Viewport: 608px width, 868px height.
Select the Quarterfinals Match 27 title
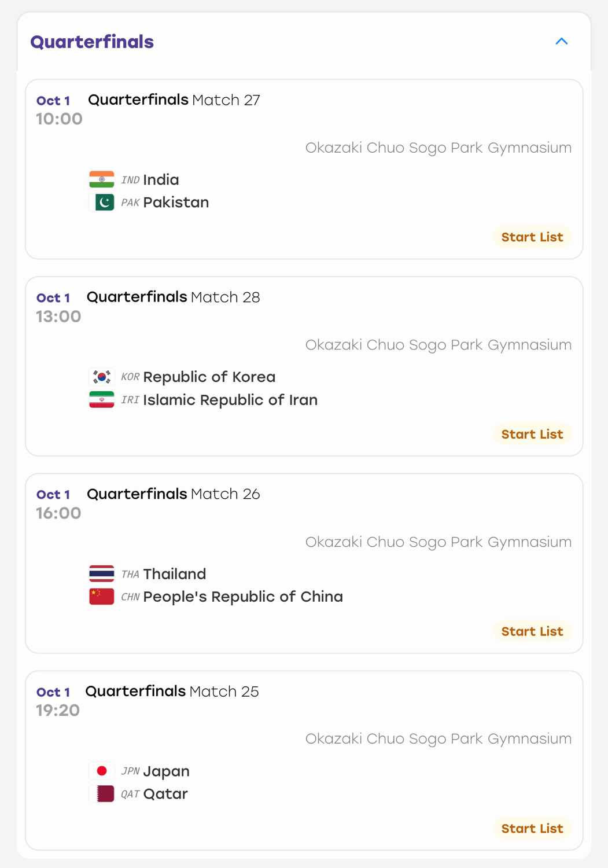pyautogui.click(x=174, y=100)
